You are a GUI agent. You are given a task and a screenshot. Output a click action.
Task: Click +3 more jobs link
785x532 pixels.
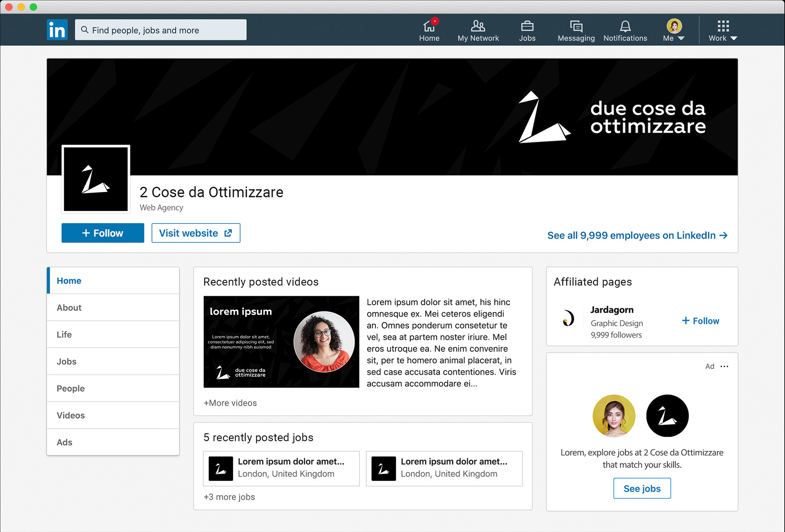(229, 497)
